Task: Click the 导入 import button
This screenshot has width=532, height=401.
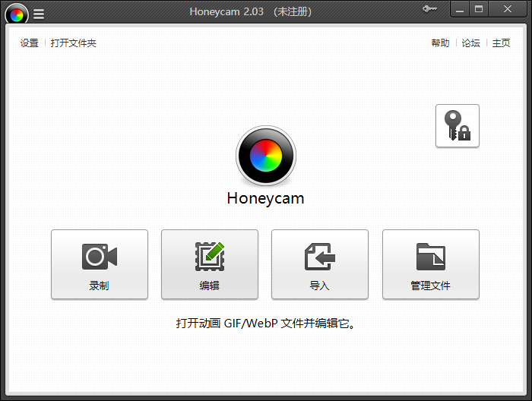Action: 320,264
